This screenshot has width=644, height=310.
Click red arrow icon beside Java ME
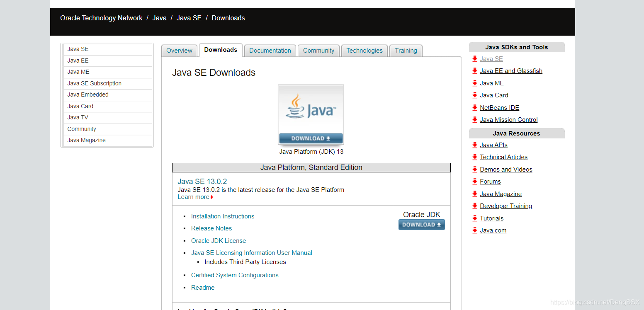[x=475, y=83]
